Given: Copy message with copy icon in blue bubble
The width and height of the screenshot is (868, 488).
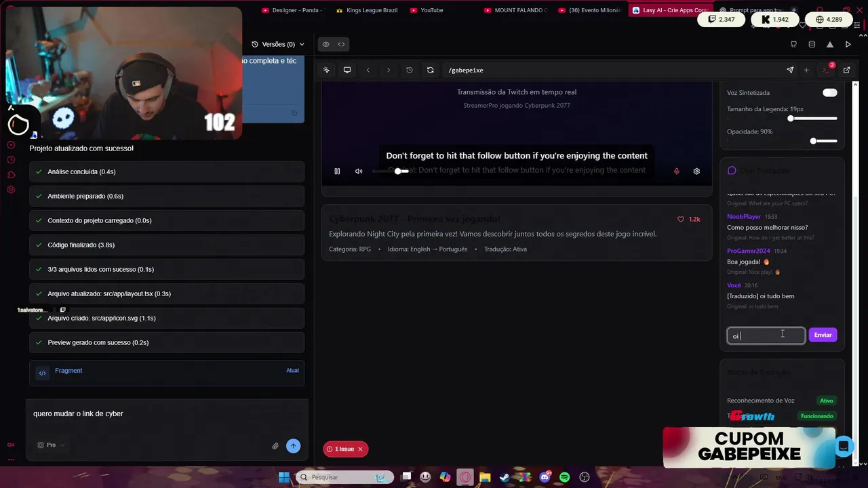Looking at the screenshot, I should tap(294, 113).
